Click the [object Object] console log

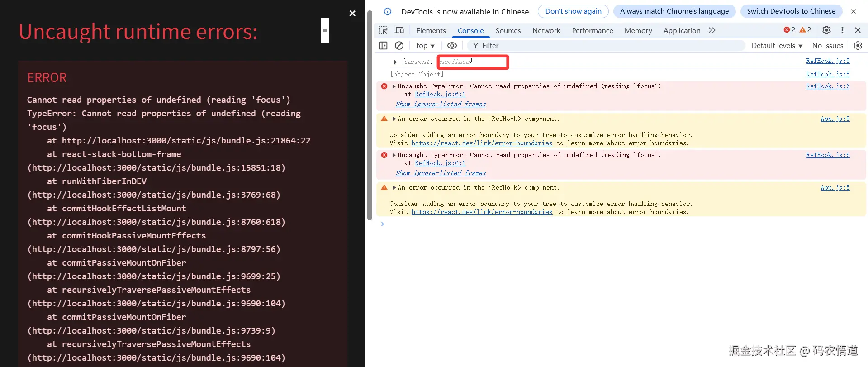click(417, 74)
